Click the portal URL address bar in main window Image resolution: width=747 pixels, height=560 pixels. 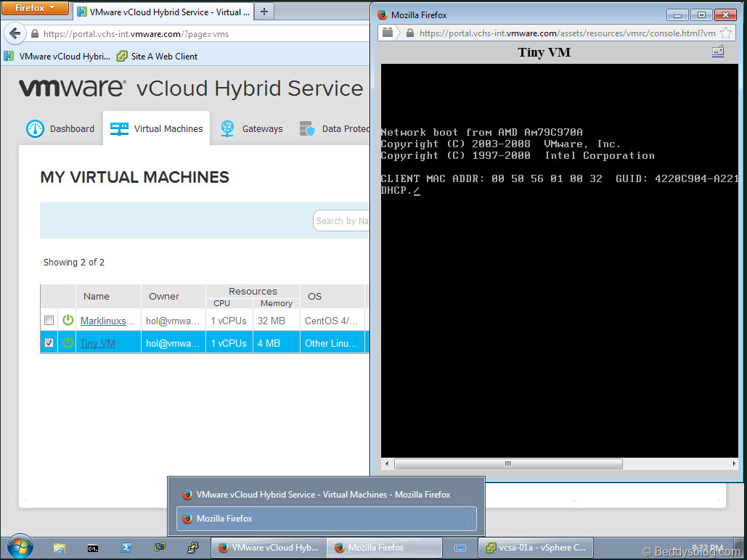click(x=200, y=34)
